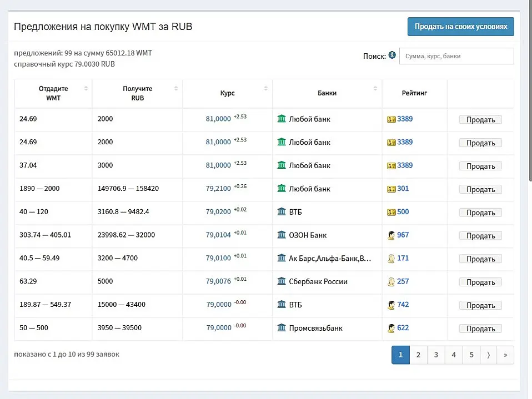
Task: Click the bank icon beside Промсвязьбанк
Action: point(282,327)
